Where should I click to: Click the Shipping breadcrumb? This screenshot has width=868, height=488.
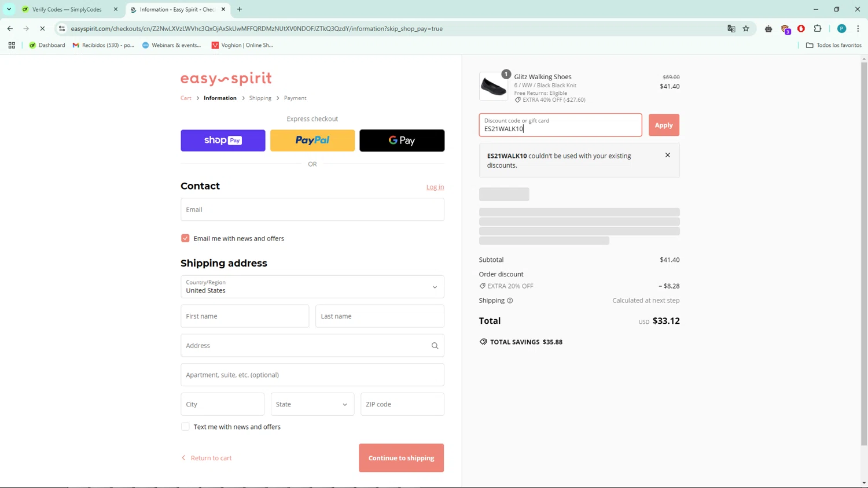[x=260, y=98]
